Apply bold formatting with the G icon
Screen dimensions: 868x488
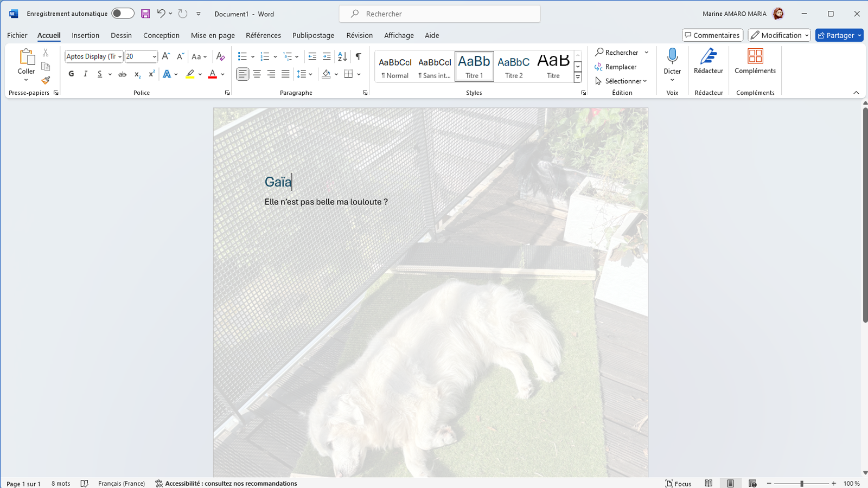(x=71, y=74)
